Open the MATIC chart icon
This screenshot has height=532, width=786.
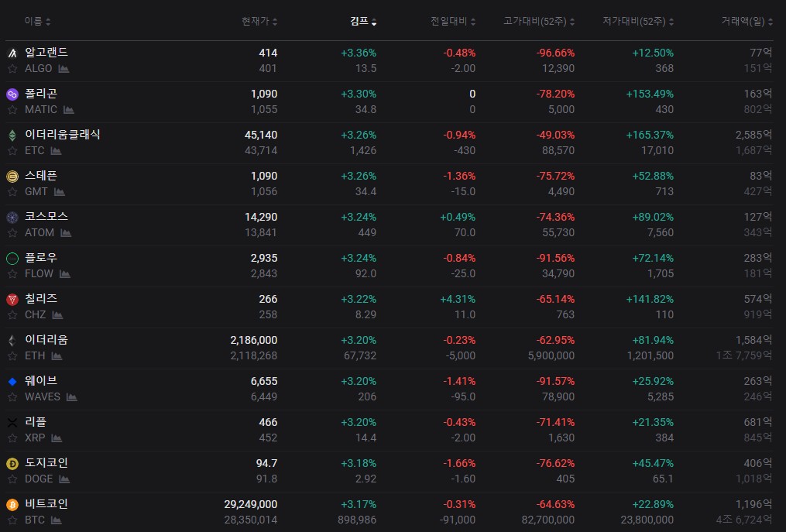[69, 110]
